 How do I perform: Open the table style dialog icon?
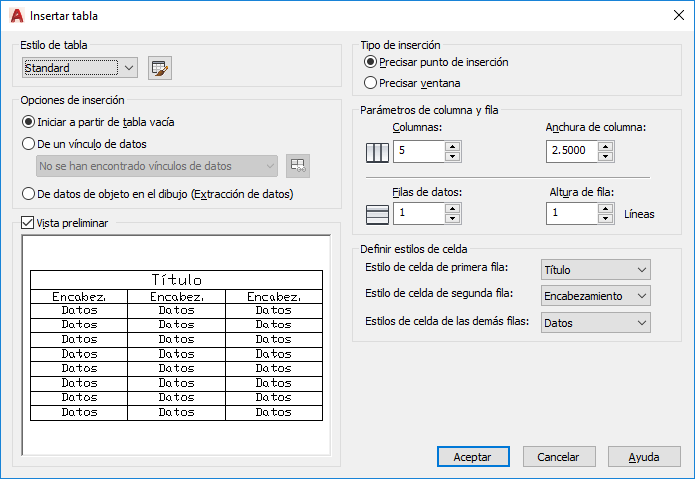pos(160,68)
